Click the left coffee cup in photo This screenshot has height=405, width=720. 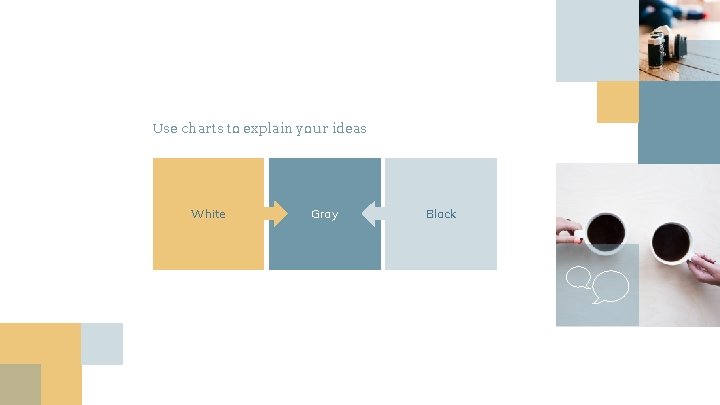click(x=606, y=232)
